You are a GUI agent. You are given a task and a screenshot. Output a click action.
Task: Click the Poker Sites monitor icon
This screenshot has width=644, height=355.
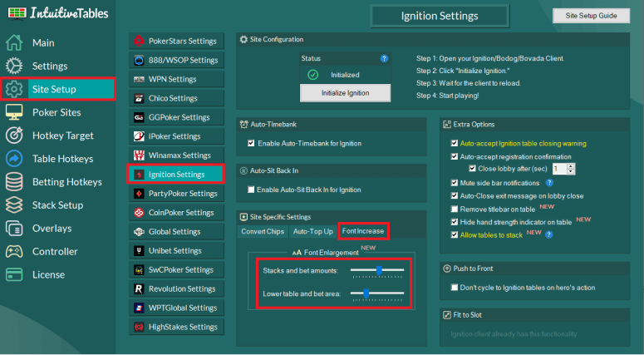click(x=14, y=112)
